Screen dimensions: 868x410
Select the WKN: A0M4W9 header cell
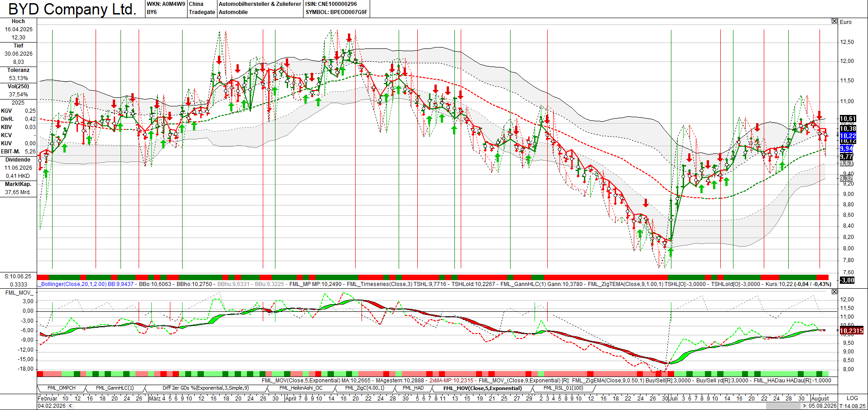click(x=166, y=4)
